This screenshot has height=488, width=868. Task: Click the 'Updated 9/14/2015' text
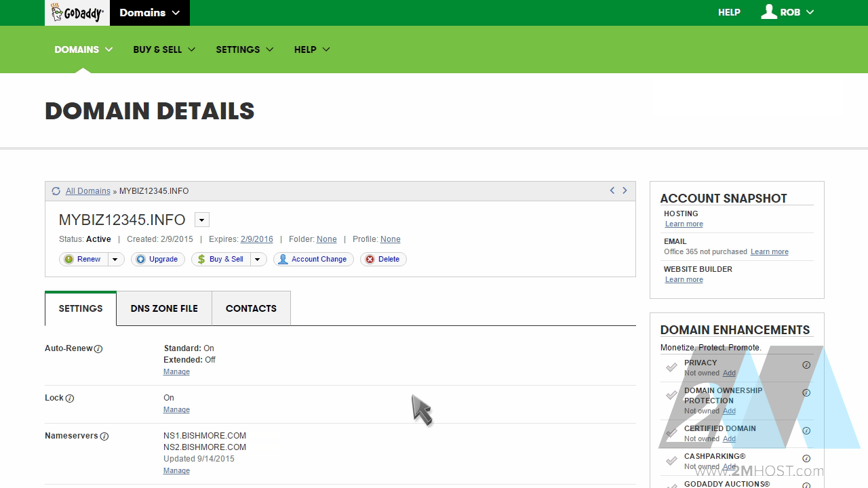tap(199, 459)
